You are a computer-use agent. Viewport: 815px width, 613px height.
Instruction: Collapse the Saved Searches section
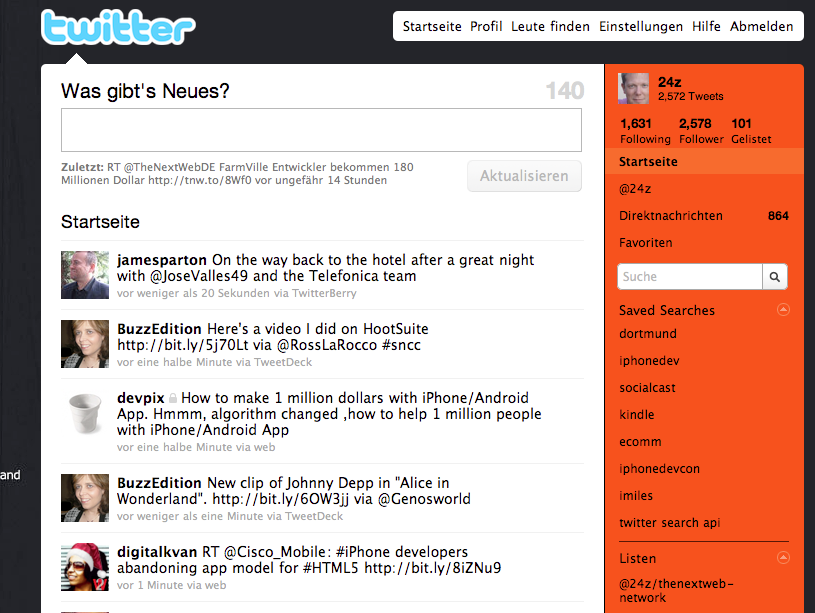(x=783, y=310)
